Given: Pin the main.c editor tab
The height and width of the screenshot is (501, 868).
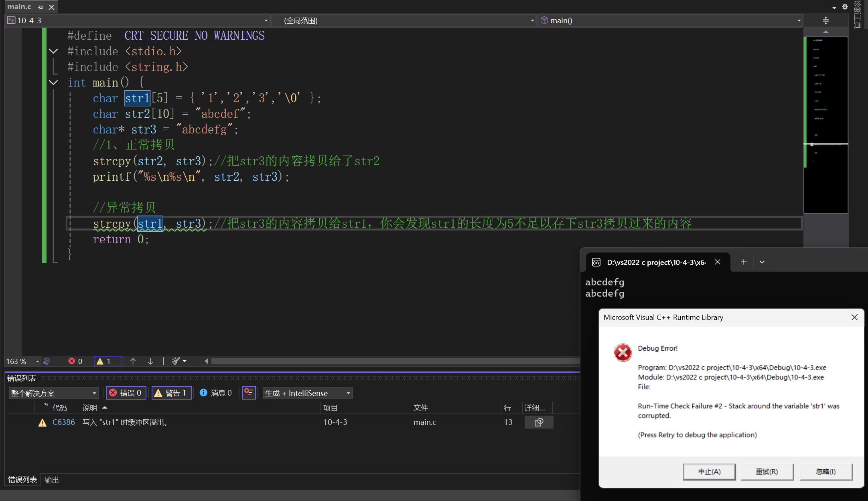Looking at the screenshot, I should tap(40, 7).
